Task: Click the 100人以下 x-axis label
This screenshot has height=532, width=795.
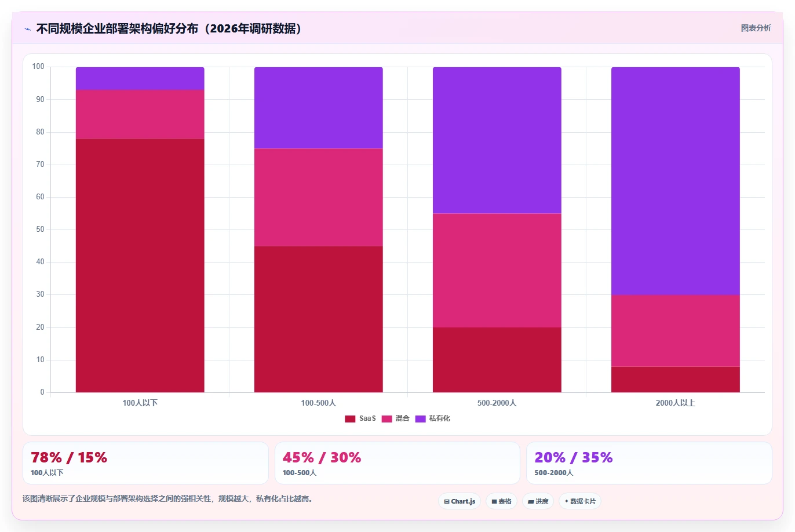Action: click(140, 403)
